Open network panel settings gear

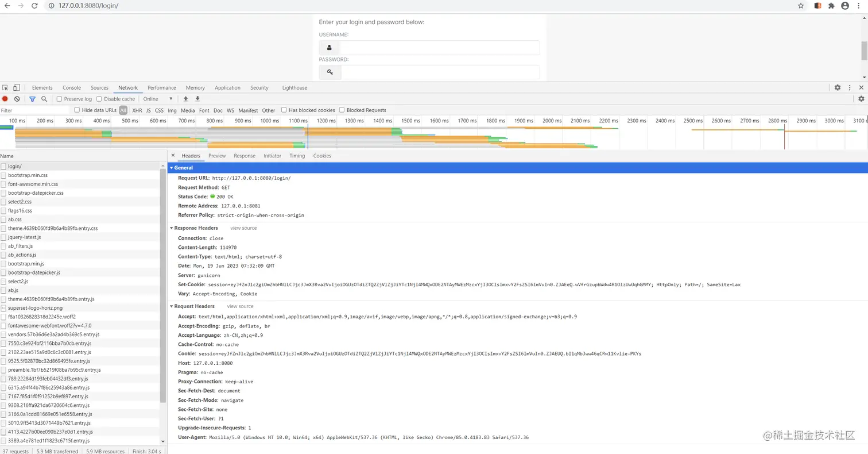pos(861,99)
